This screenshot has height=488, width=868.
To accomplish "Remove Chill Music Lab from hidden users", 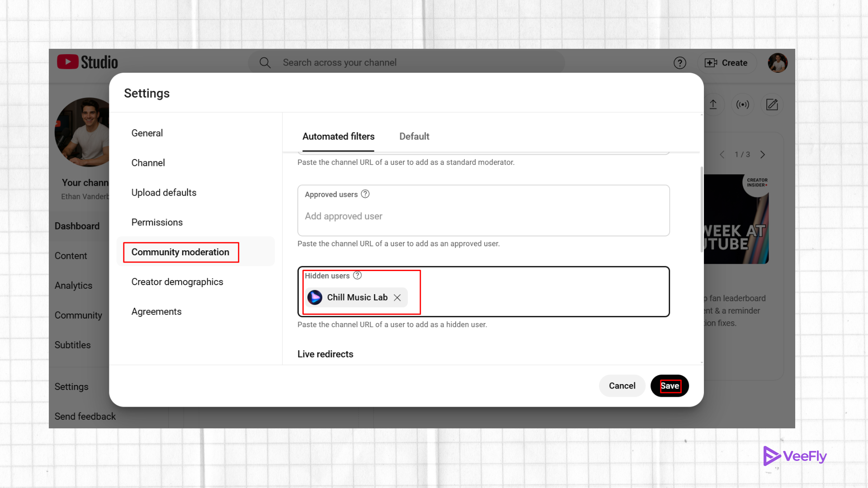I will [x=397, y=297].
